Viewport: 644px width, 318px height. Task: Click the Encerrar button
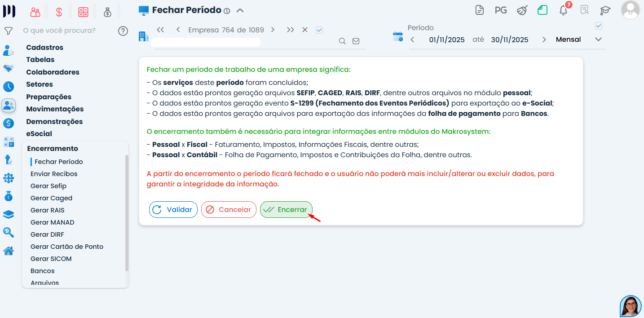click(x=286, y=210)
